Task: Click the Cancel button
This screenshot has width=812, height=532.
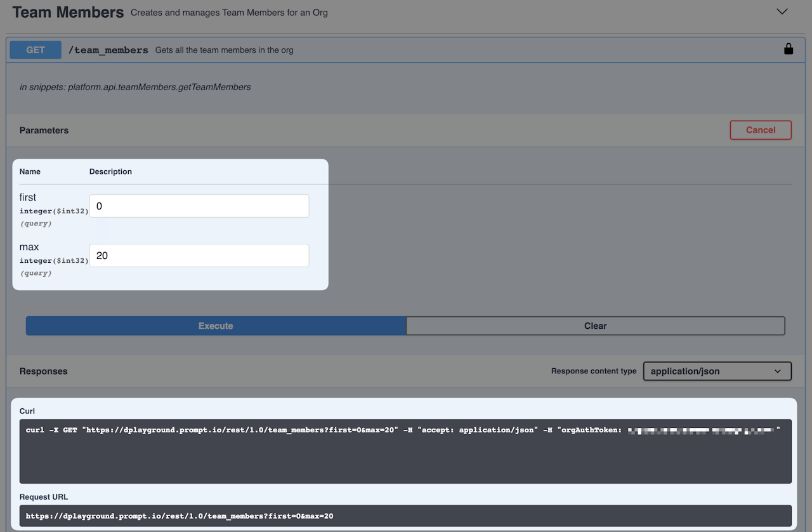Action: (761, 130)
